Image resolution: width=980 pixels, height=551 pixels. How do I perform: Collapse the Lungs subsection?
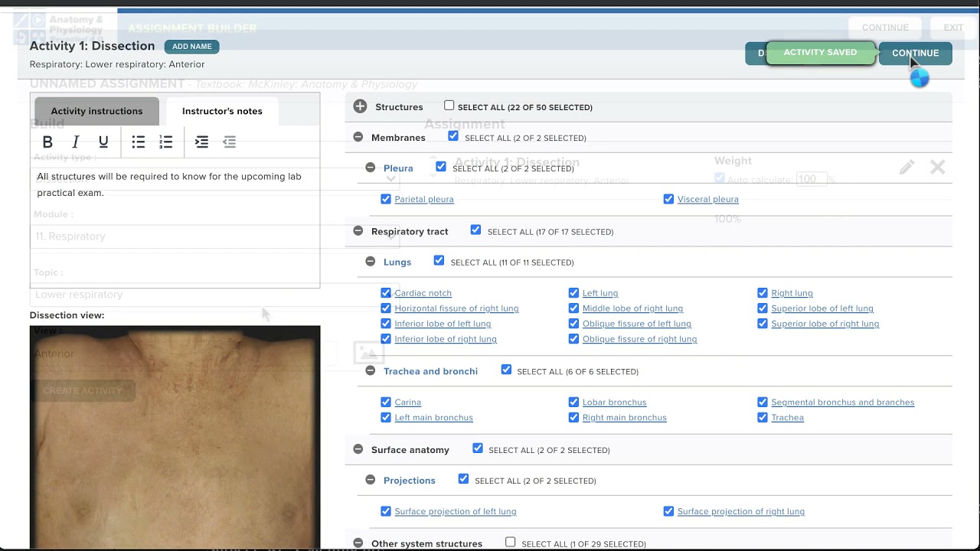[371, 262]
